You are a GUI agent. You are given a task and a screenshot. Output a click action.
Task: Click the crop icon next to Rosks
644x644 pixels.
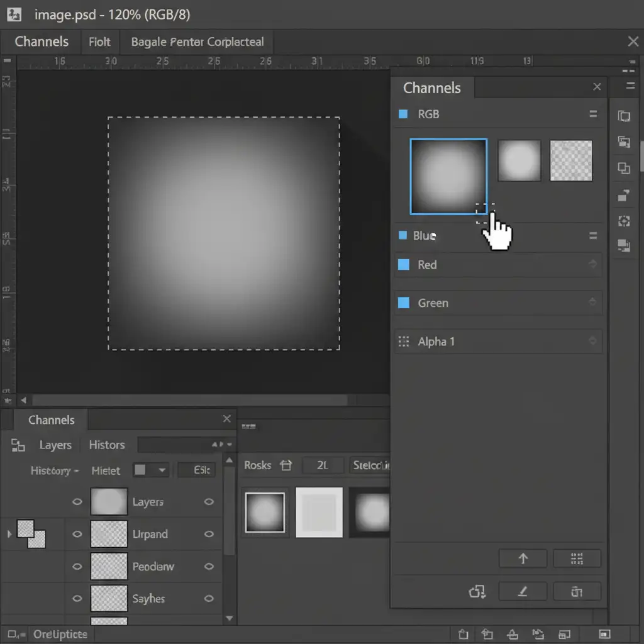coord(286,465)
